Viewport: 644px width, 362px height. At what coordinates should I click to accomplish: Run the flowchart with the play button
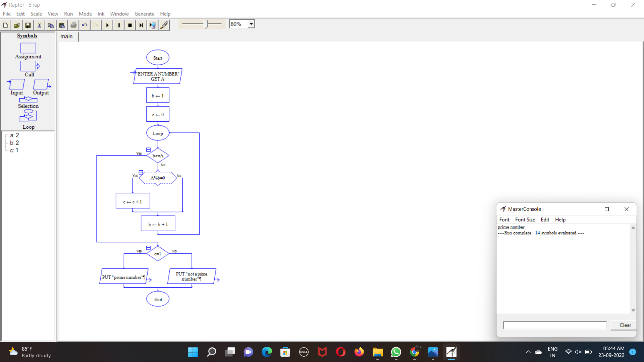tap(107, 25)
